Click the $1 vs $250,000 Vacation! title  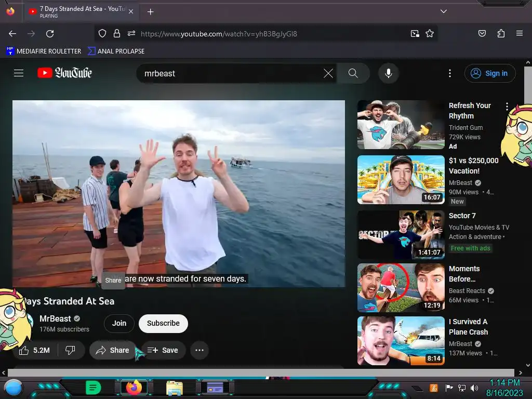(474, 166)
